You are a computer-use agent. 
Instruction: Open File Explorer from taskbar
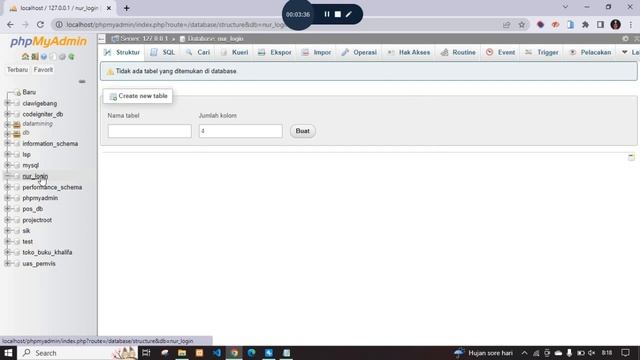point(182,353)
